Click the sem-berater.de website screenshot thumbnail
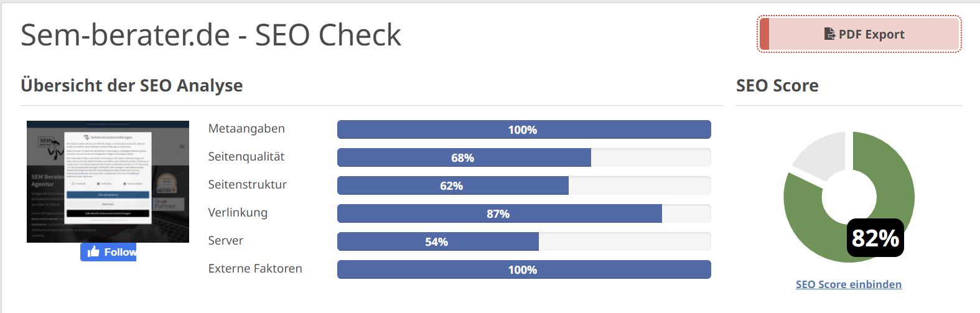Screen dimensions: 980x313 click(x=108, y=182)
